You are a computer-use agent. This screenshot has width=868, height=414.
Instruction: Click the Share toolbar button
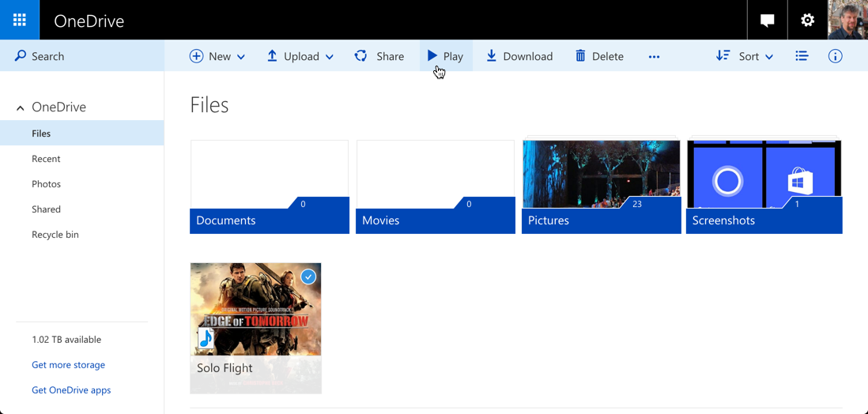[x=379, y=56]
